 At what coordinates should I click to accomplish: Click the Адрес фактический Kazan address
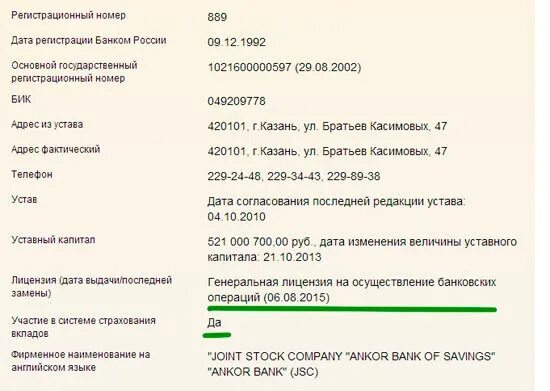pyautogui.click(x=327, y=151)
